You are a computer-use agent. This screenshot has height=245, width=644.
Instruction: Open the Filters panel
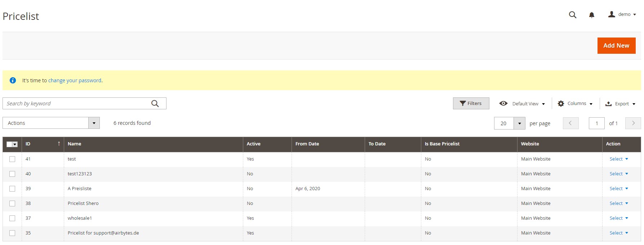tap(471, 104)
